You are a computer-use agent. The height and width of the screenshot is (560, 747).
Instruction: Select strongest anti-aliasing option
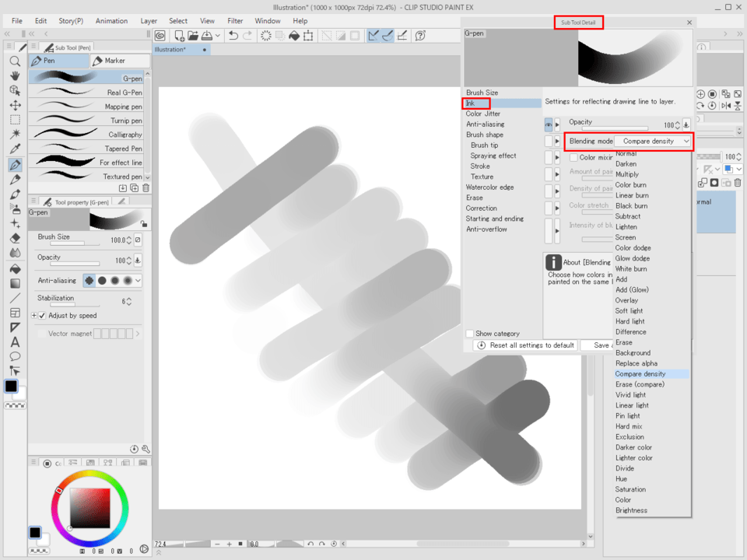(x=127, y=281)
